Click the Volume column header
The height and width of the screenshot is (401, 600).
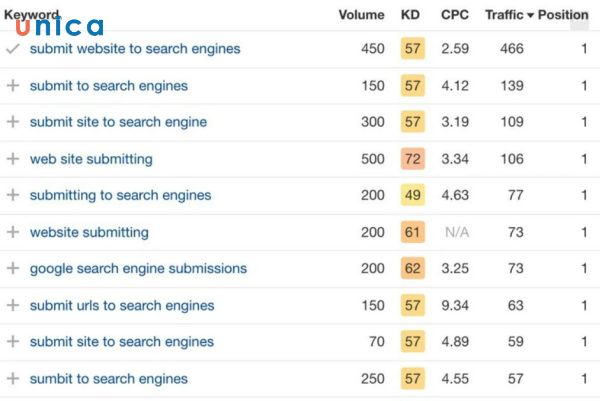(x=360, y=15)
